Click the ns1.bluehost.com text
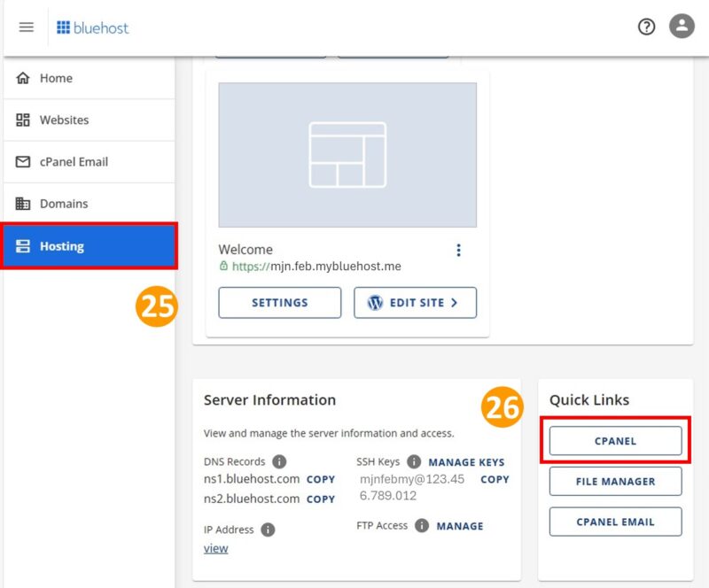The image size is (709, 588). [252, 478]
